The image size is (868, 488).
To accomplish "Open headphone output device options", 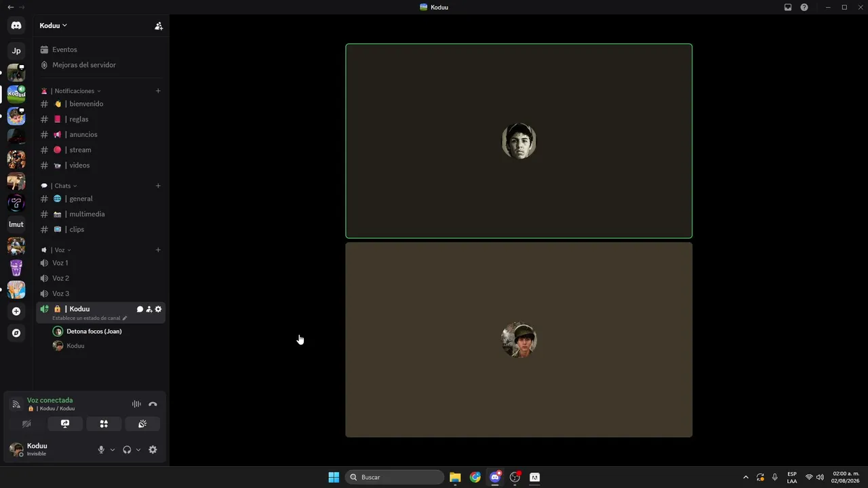I will (138, 449).
